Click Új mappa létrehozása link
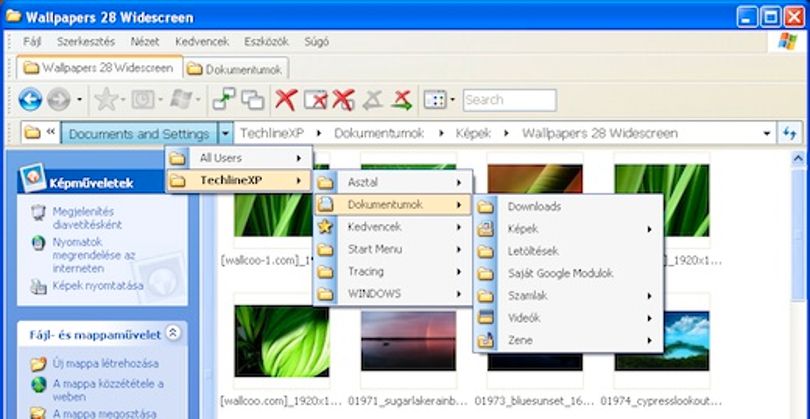 coord(105,363)
